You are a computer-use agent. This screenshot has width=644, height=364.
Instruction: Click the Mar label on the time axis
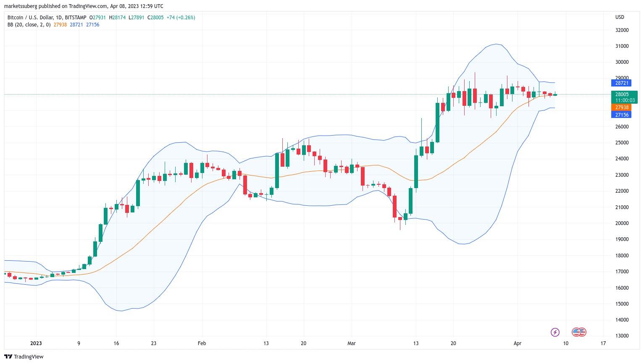coord(352,343)
